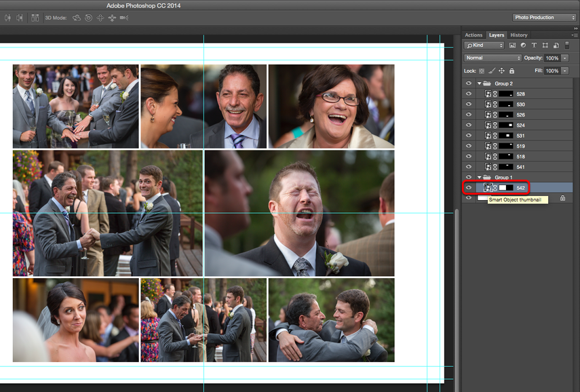Viewport: 580px width, 392px height.
Task: Collapse Group 1 with its disclosure triangle
Action: 480,177
